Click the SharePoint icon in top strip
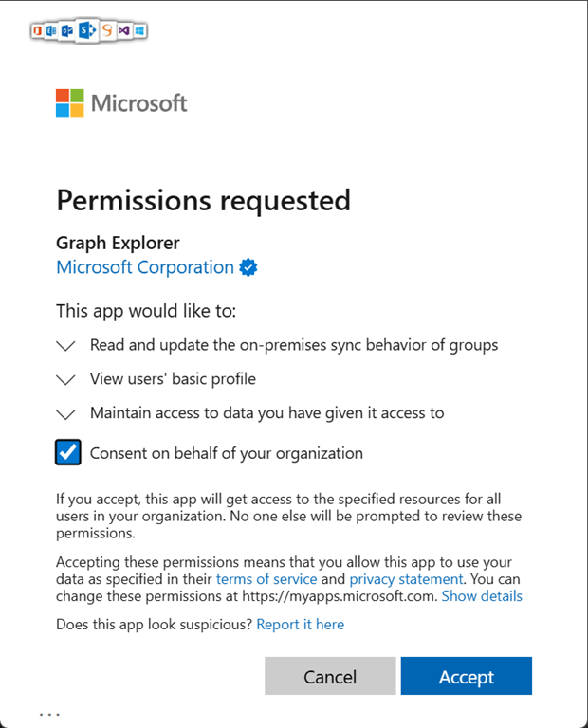 [x=87, y=31]
